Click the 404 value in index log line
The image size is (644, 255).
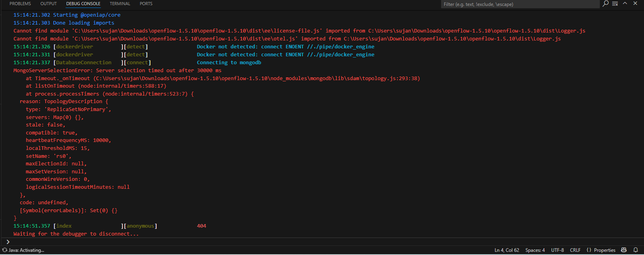201,226
